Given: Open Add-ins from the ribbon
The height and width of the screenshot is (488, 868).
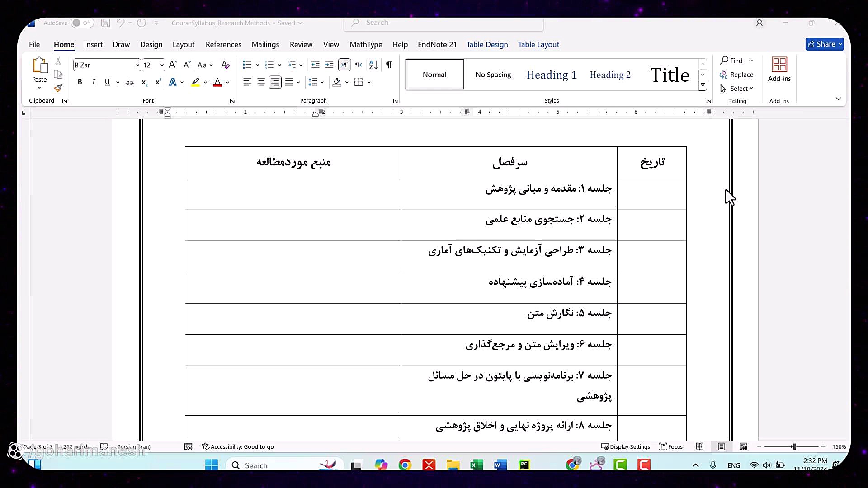Looking at the screenshot, I should pos(779,69).
